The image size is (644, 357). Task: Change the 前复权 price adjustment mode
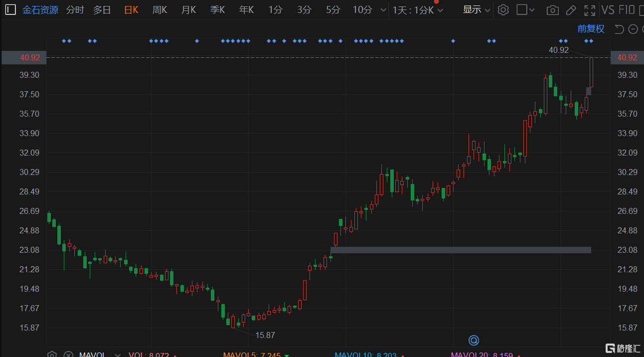tap(591, 29)
